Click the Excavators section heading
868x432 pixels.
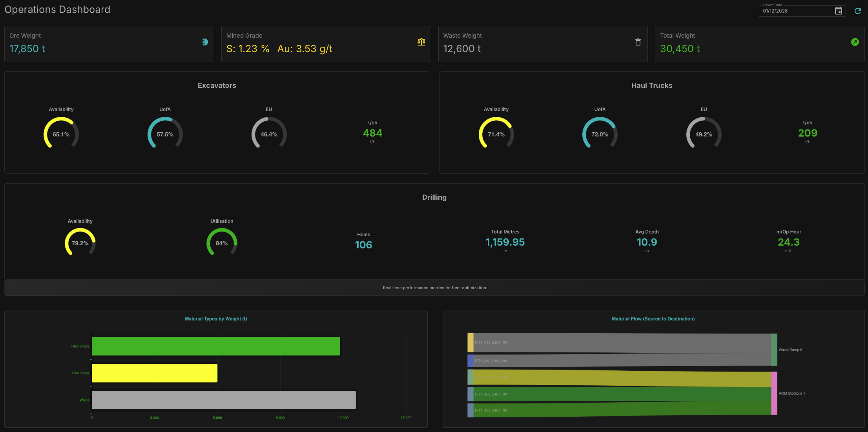pyautogui.click(x=217, y=86)
